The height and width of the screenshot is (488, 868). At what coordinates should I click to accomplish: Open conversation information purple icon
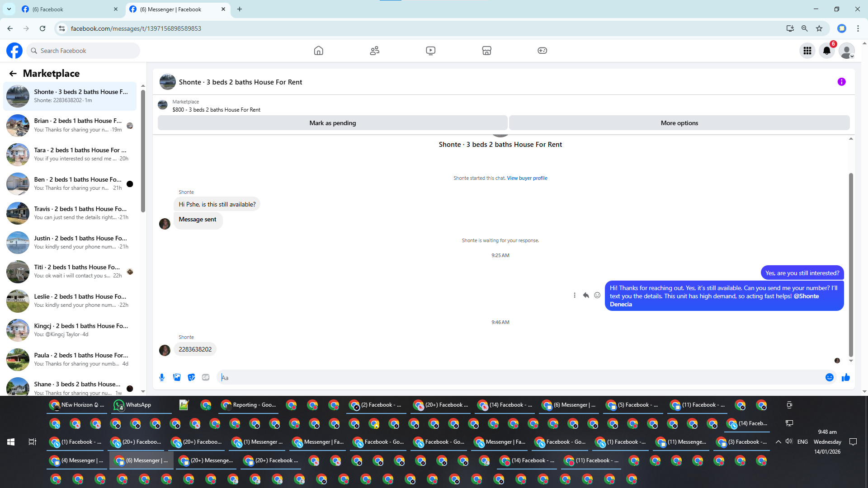(841, 82)
